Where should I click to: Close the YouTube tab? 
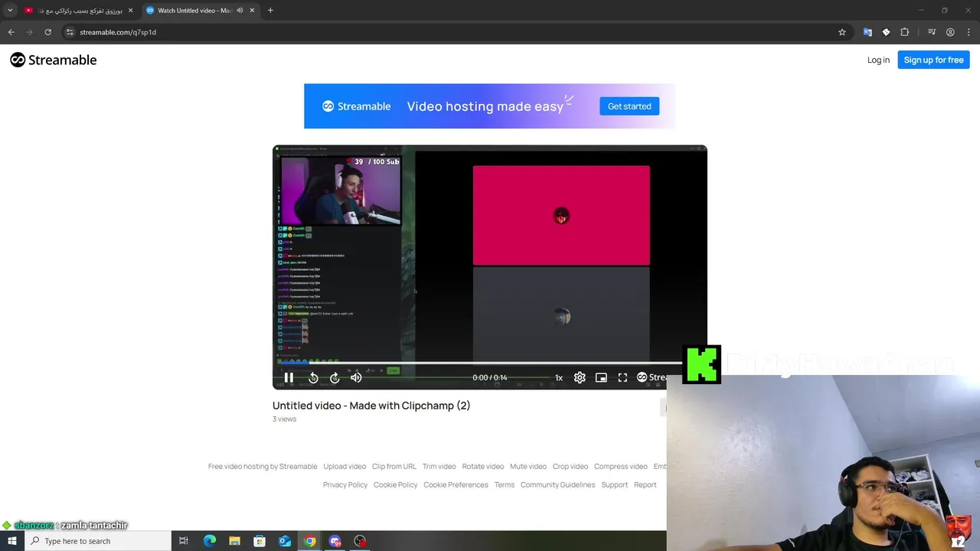point(130,11)
